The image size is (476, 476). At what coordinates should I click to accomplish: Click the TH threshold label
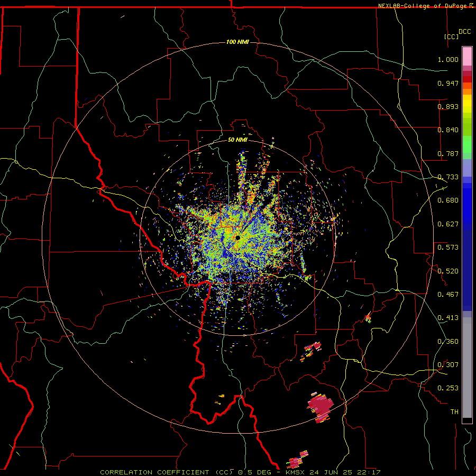point(454,412)
